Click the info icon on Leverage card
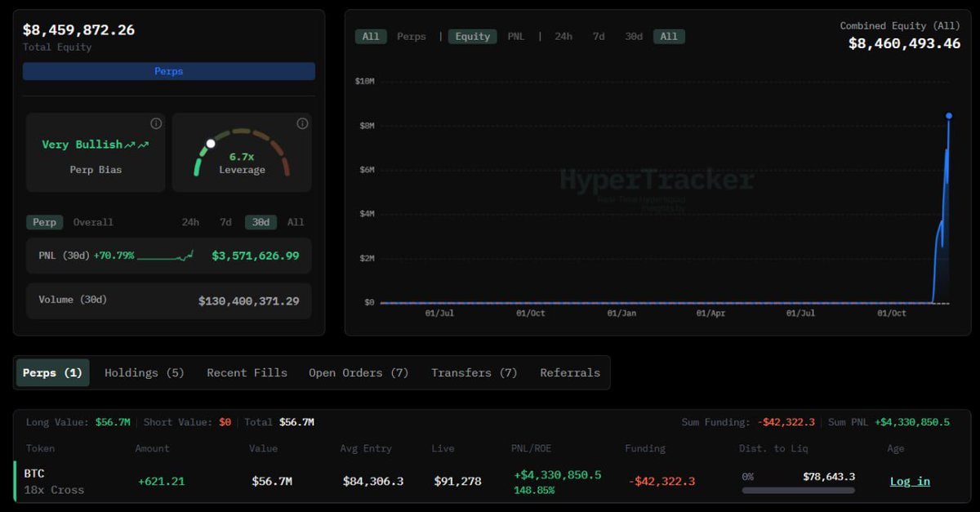 tap(302, 123)
